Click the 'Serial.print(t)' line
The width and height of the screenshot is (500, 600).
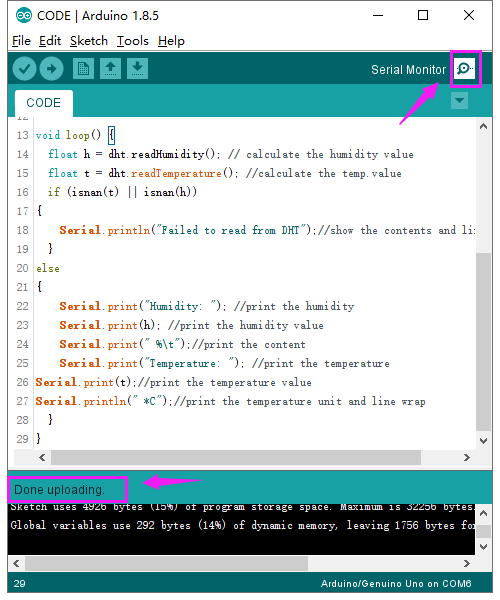pos(173,383)
